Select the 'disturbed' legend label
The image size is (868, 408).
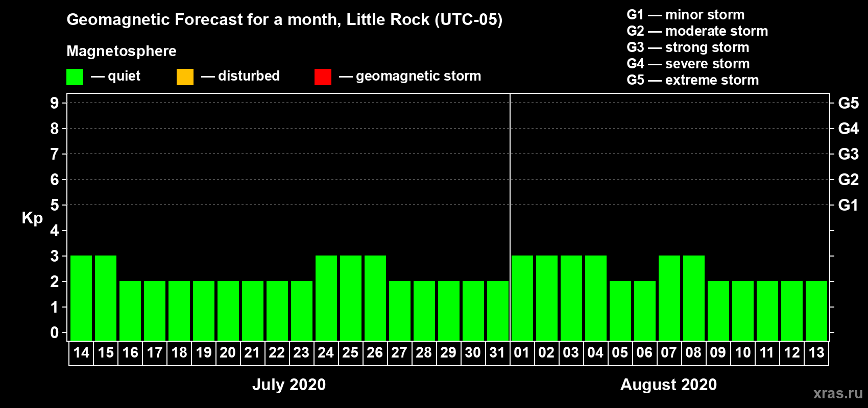[x=249, y=76]
